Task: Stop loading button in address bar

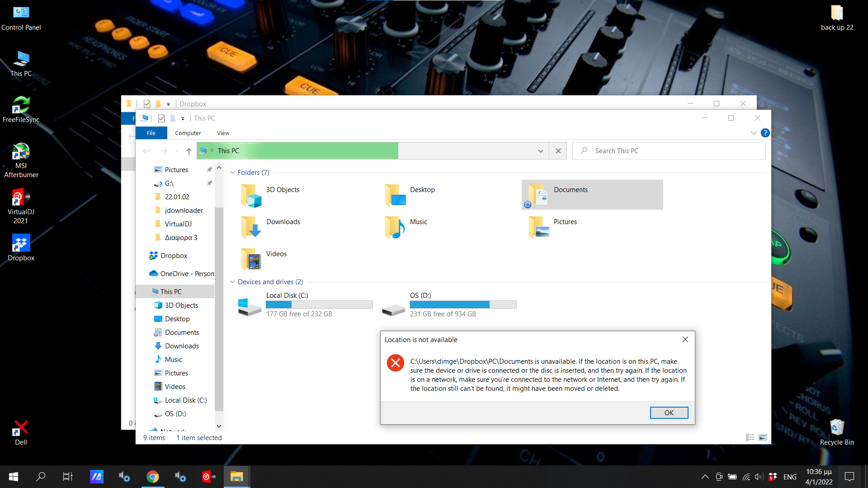Action: pyautogui.click(x=558, y=151)
